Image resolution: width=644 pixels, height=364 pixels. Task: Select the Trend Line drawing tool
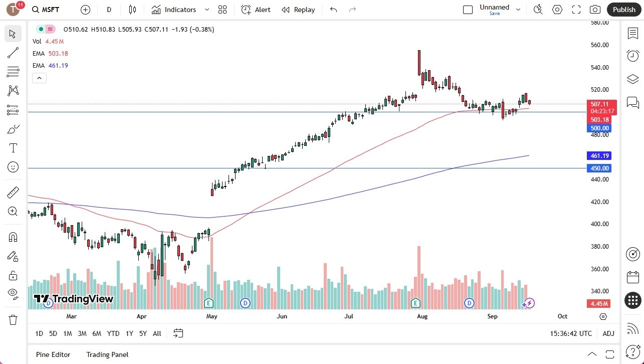(x=13, y=53)
